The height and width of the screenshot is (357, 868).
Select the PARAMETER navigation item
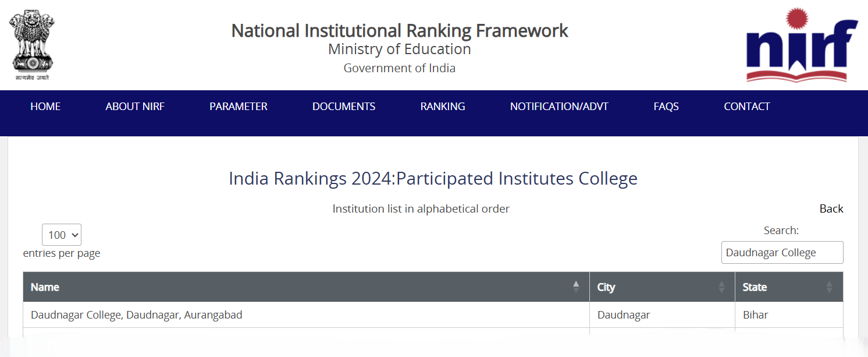[x=239, y=107]
